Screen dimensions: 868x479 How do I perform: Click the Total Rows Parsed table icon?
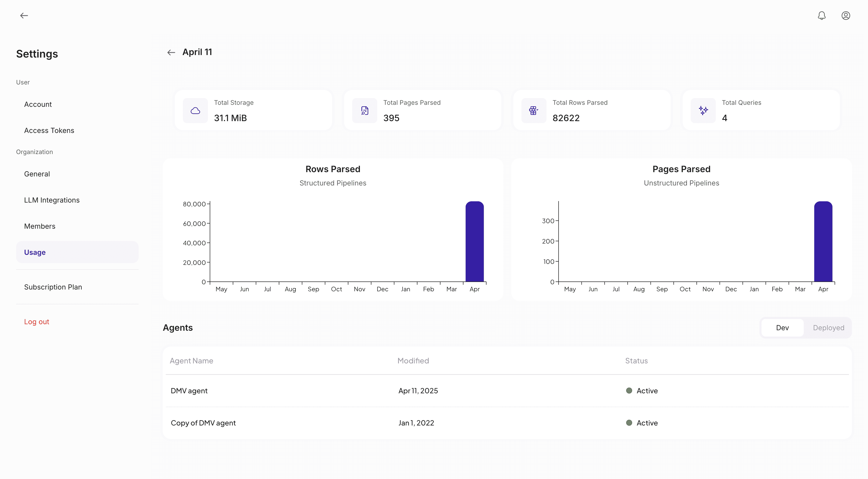click(533, 110)
